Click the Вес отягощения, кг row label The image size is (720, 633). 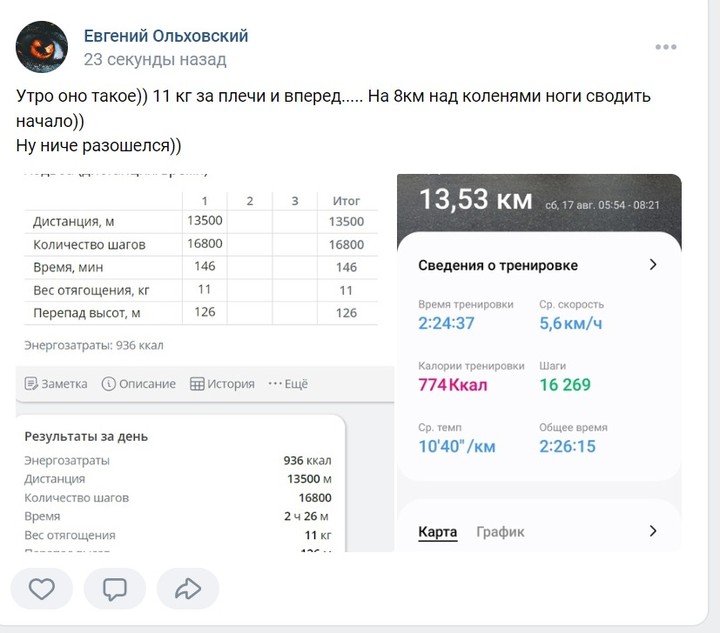pyautogui.click(x=91, y=290)
